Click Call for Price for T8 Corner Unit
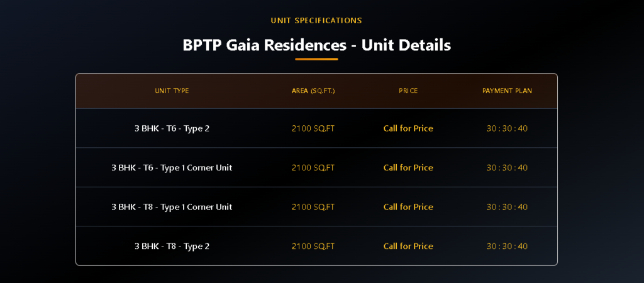 408,207
